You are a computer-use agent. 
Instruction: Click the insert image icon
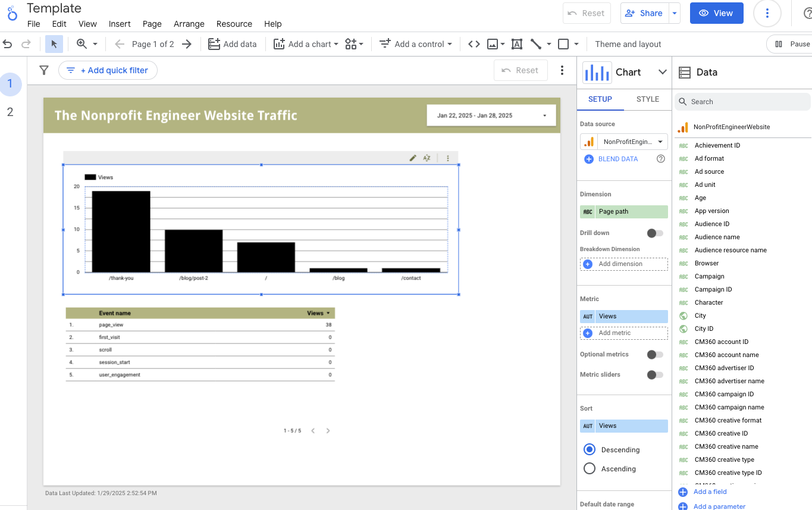493,44
